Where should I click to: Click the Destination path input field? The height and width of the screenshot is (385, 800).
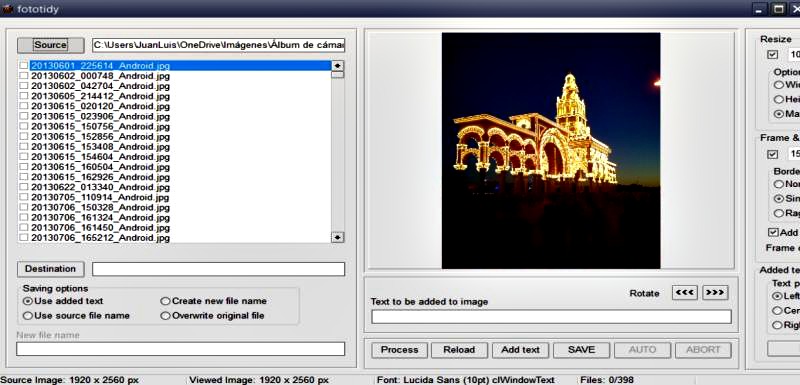pos(218,269)
